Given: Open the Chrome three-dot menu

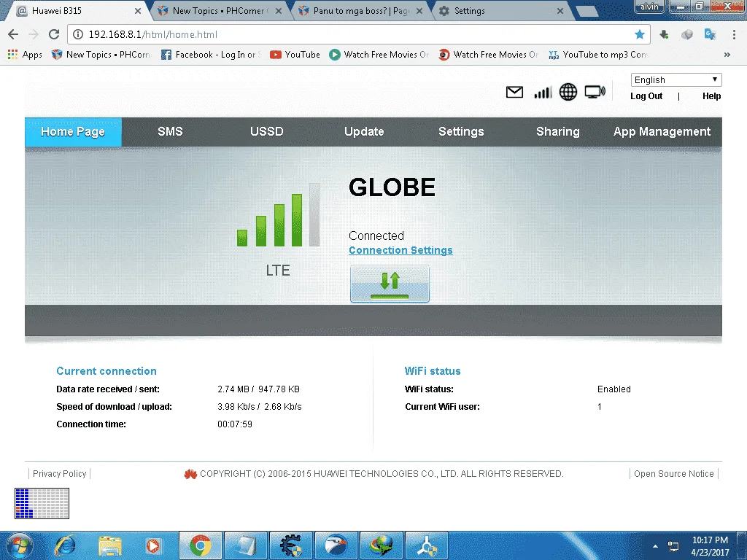Looking at the screenshot, I should [x=734, y=34].
